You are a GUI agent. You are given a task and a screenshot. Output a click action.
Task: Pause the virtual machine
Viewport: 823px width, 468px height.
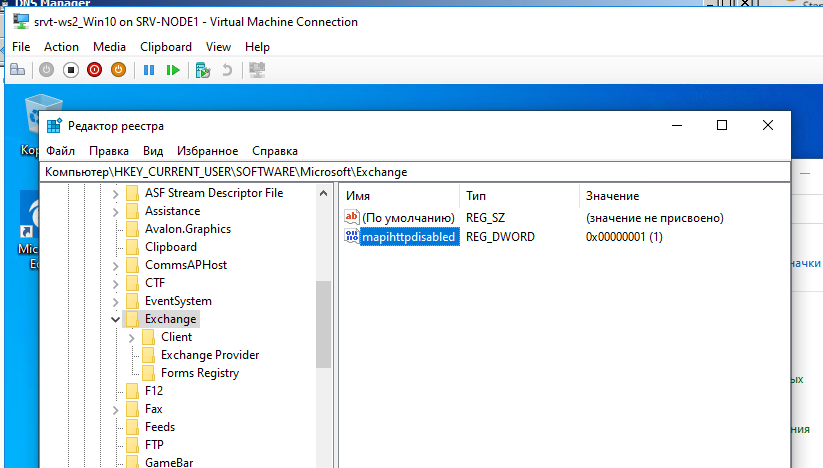coord(149,70)
